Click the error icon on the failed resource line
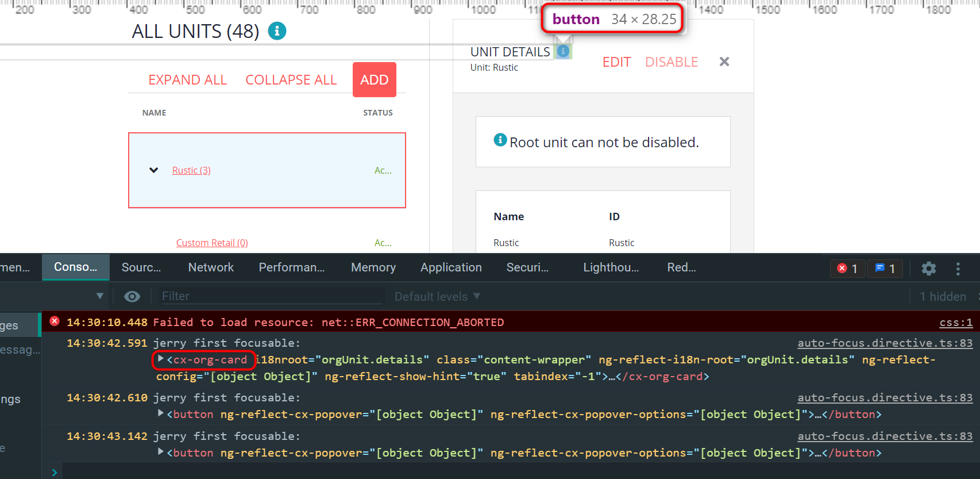 (x=55, y=321)
